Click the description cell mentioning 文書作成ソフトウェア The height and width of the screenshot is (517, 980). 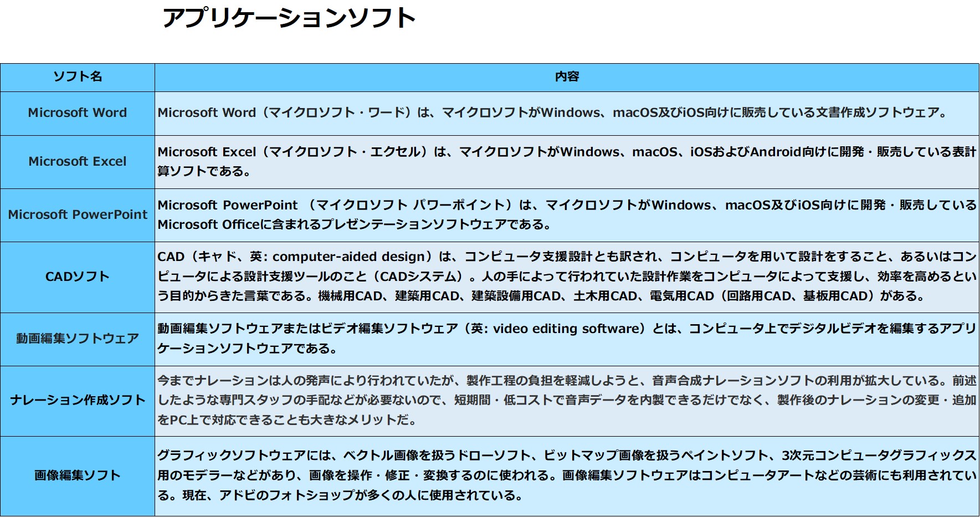point(567,113)
